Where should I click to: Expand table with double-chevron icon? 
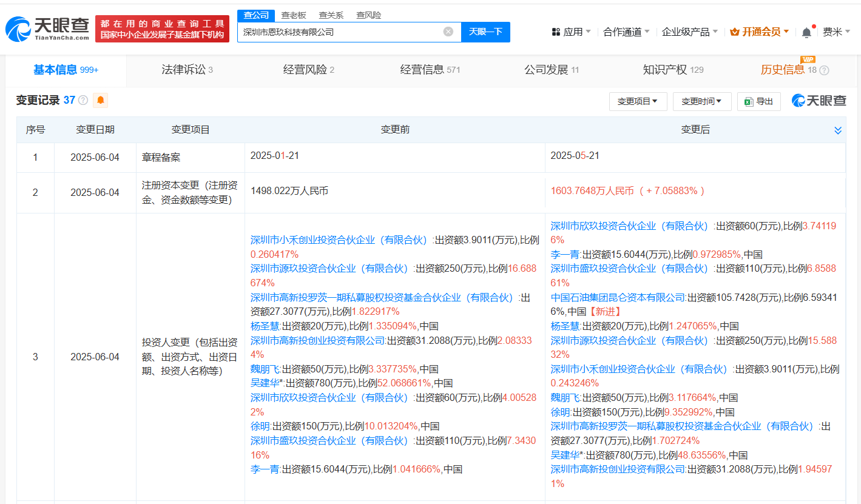838,130
